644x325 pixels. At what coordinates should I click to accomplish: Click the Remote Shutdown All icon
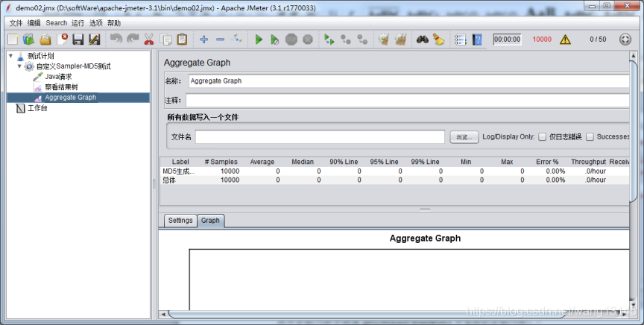pos(362,40)
